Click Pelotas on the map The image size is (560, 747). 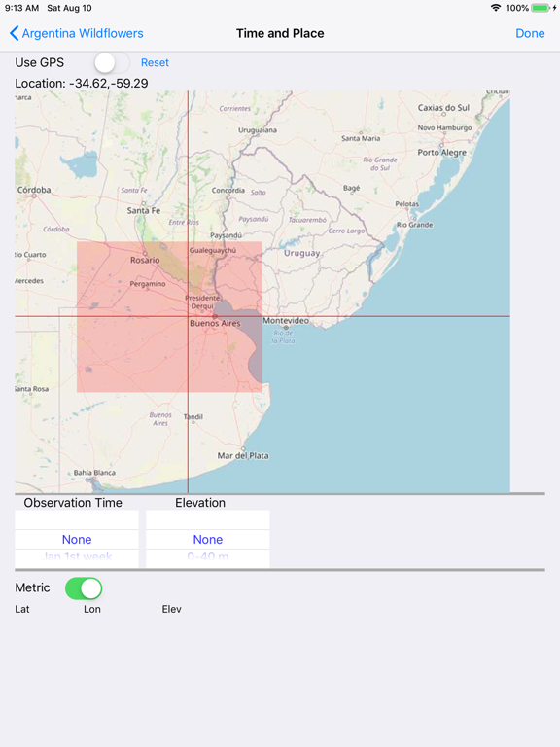407,204
